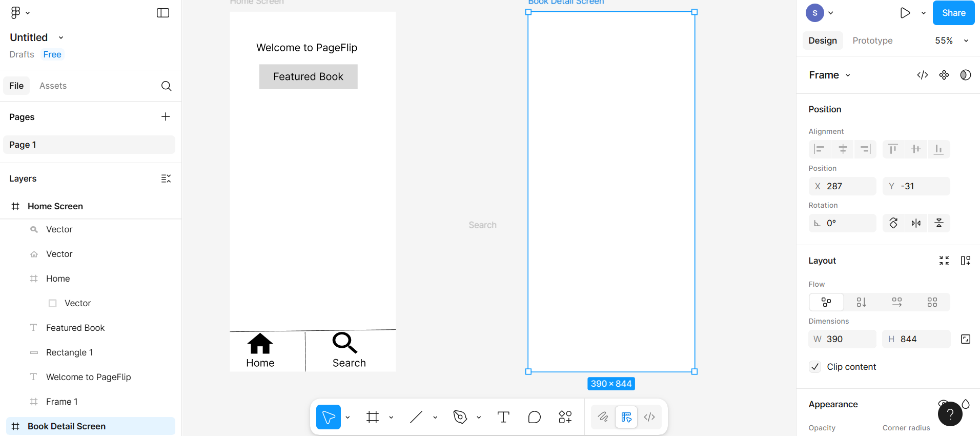Select the Frame tool in bottom toolbar
Screen dimensions: 980x436
[373, 417]
